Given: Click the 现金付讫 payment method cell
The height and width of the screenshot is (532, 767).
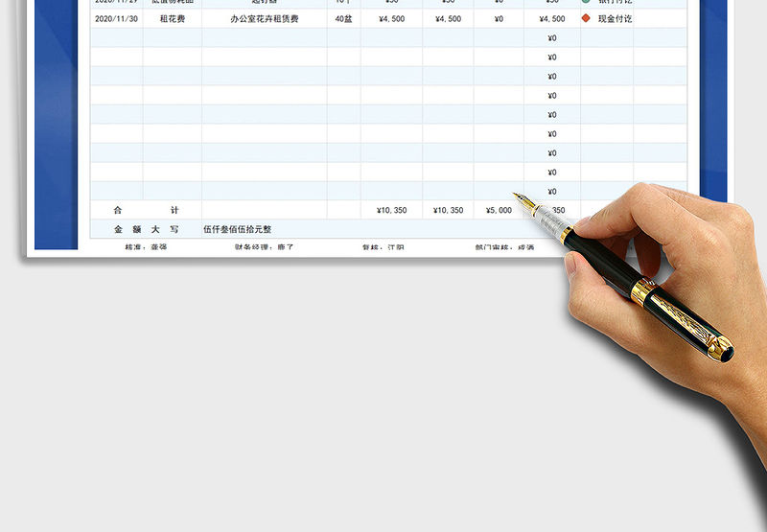Looking at the screenshot, I should [x=615, y=18].
